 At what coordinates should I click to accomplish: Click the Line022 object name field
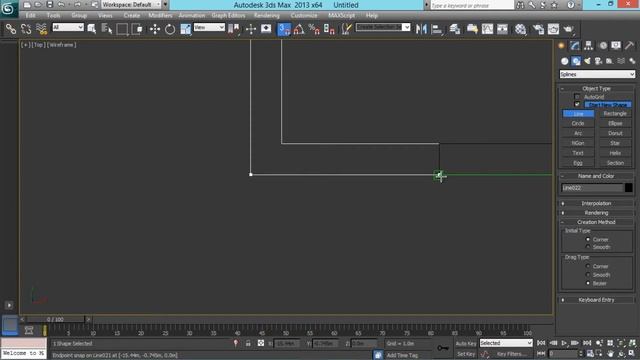[592, 188]
